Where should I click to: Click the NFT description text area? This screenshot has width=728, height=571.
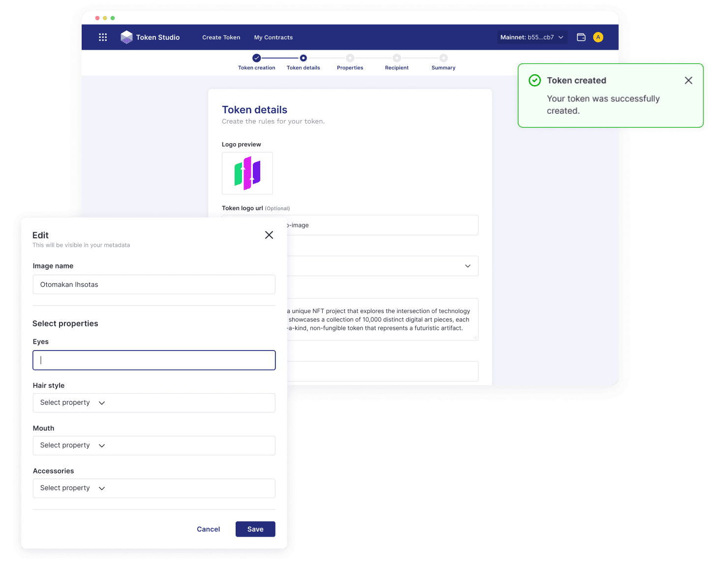point(382,319)
